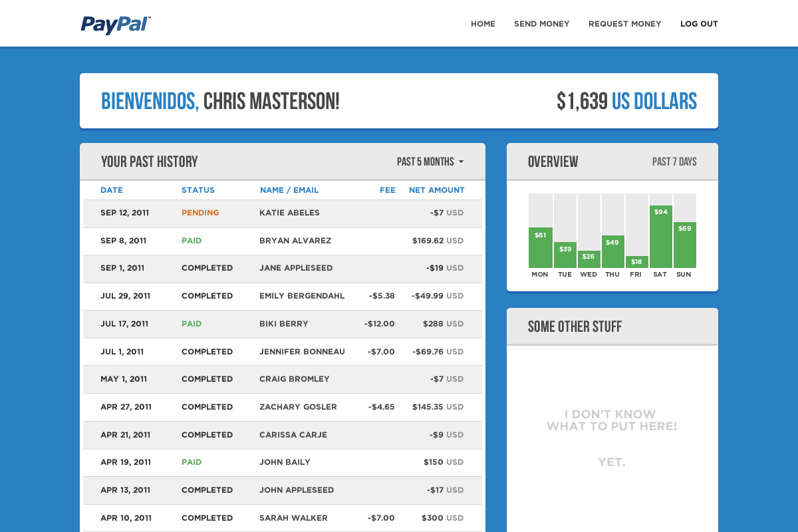798x532 pixels.
Task: Click the Fee column header
Action: (x=388, y=190)
